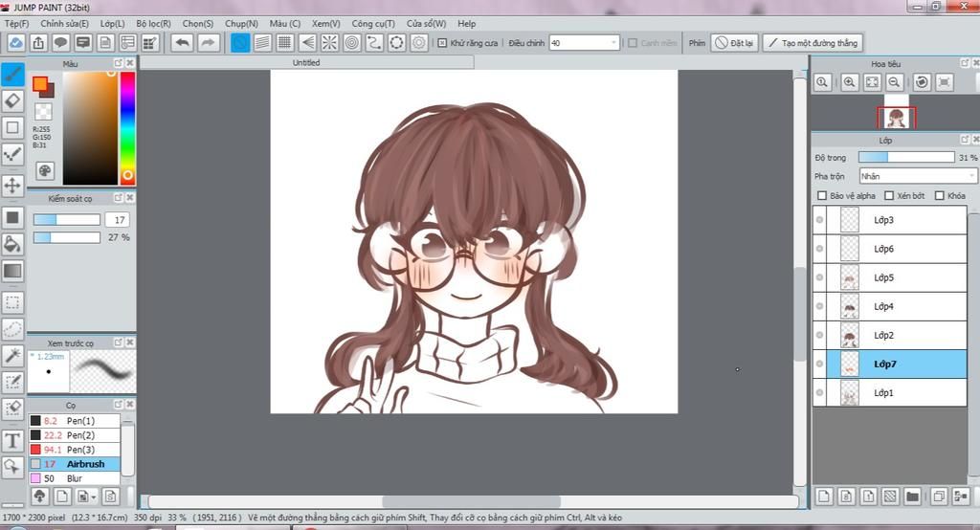The height and width of the screenshot is (530, 980).
Task: Open the Công cụ(T) menu
Action: [373, 24]
